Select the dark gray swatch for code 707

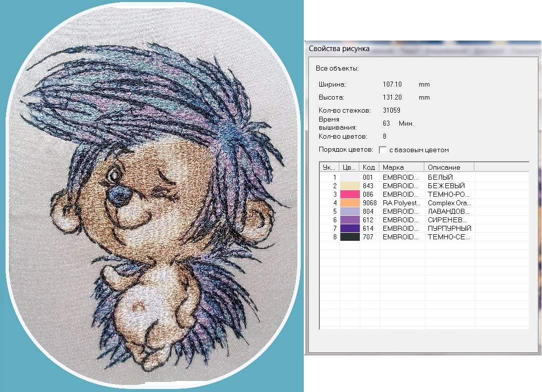click(350, 237)
